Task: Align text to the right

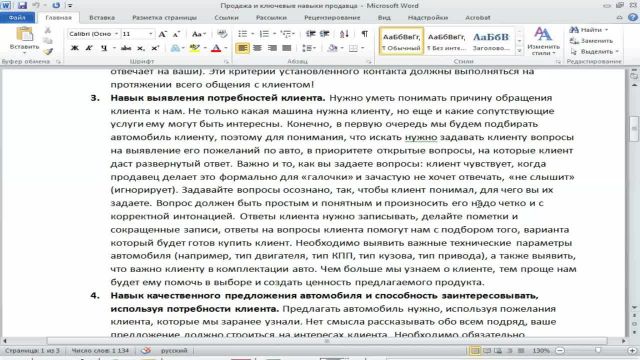Action: [x=272, y=48]
